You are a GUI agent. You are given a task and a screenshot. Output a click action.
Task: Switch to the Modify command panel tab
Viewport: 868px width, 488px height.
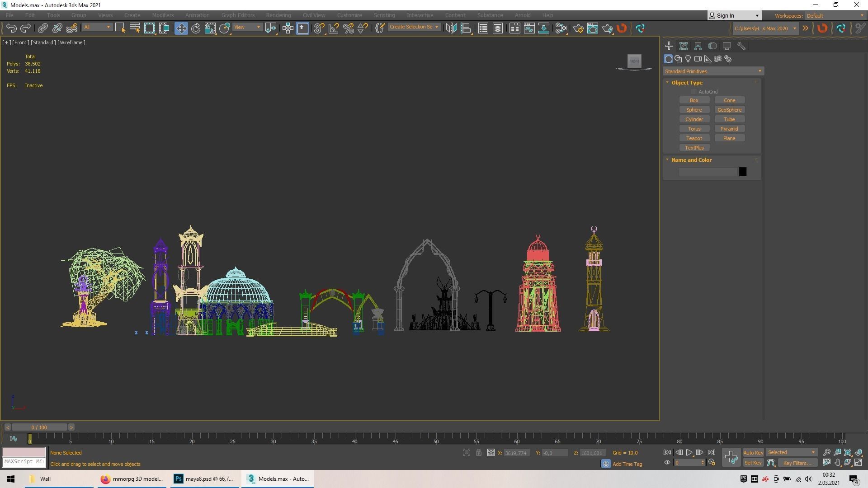click(684, 46)
